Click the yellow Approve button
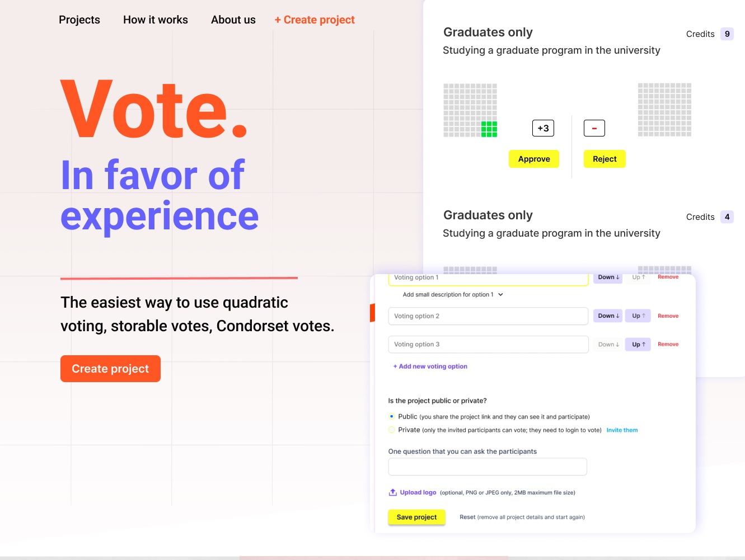Image resolution: width=745 pixels, height=560 pixels. pos(534,159)
